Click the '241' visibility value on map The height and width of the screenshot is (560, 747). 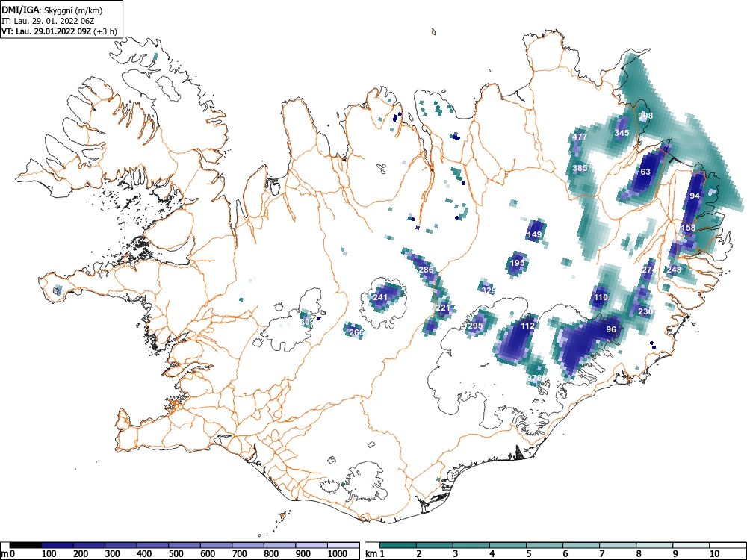(380, 297)
